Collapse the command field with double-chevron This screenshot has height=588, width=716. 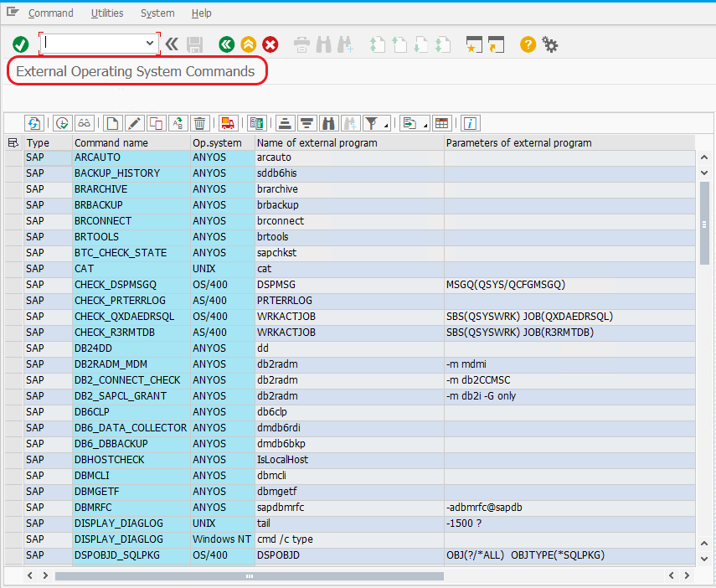coord(172,44)
